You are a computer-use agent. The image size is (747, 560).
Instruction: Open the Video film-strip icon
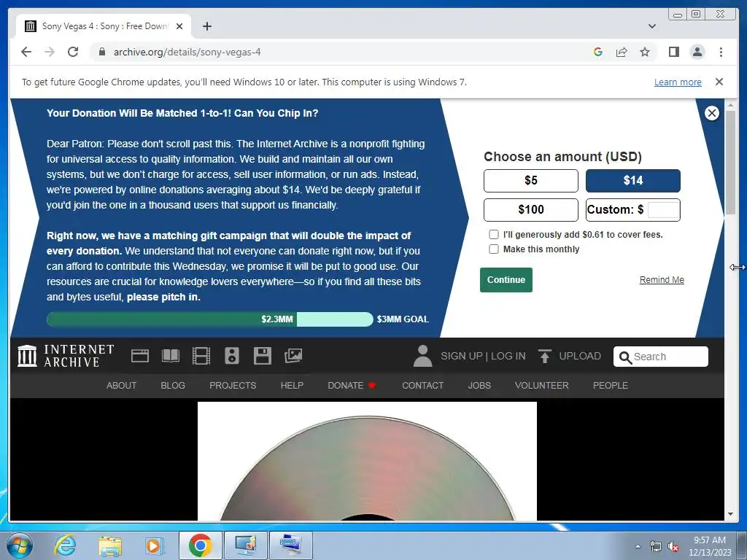pos(201,356)
